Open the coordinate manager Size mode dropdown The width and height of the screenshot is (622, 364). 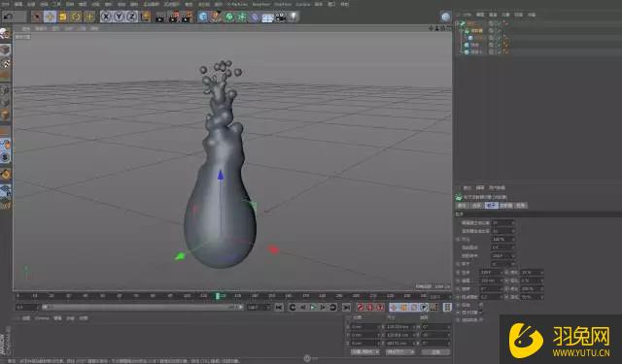tap(399, 351)
